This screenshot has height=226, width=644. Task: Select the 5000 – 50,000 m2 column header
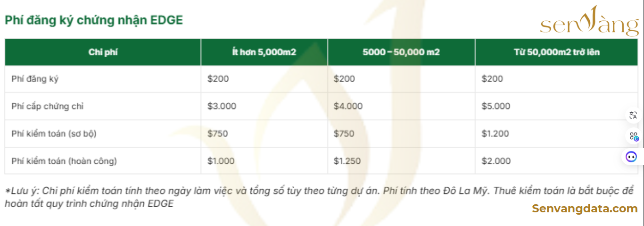click(x=401, y=52)
